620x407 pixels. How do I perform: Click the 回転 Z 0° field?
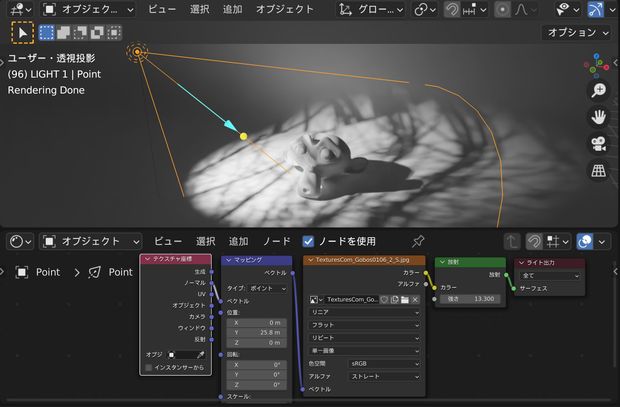(x=257, y=384)
